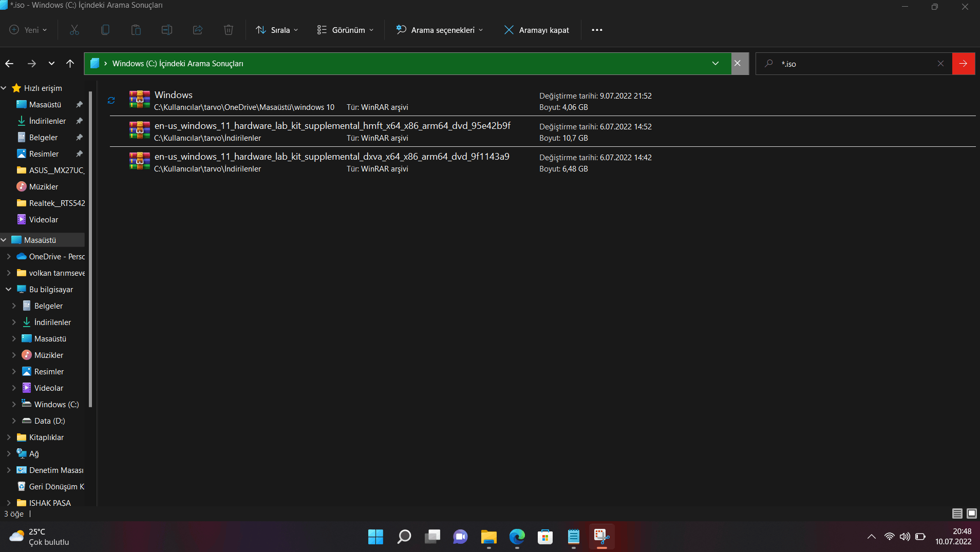Click the WinRAR icon of dxva file
Screen dimensions: 980x552
click(139, 161)
